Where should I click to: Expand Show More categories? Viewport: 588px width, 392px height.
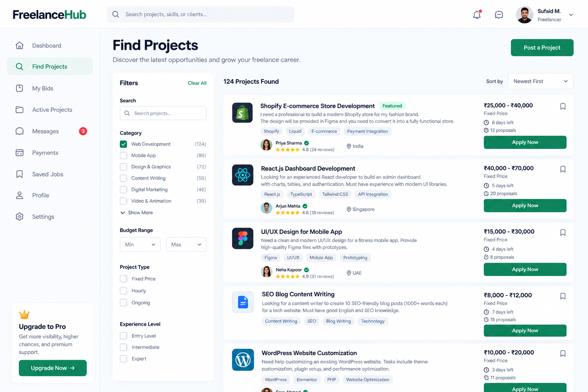tap(136, 212)
